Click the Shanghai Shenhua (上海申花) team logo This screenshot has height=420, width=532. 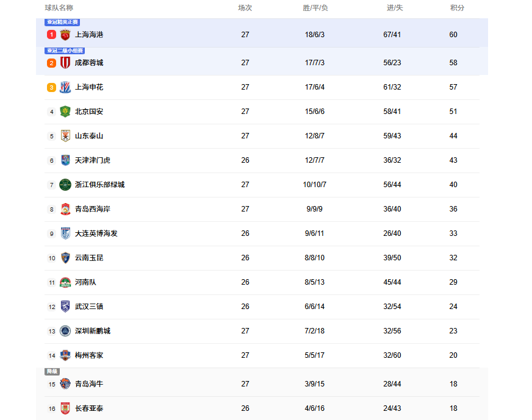65,87
